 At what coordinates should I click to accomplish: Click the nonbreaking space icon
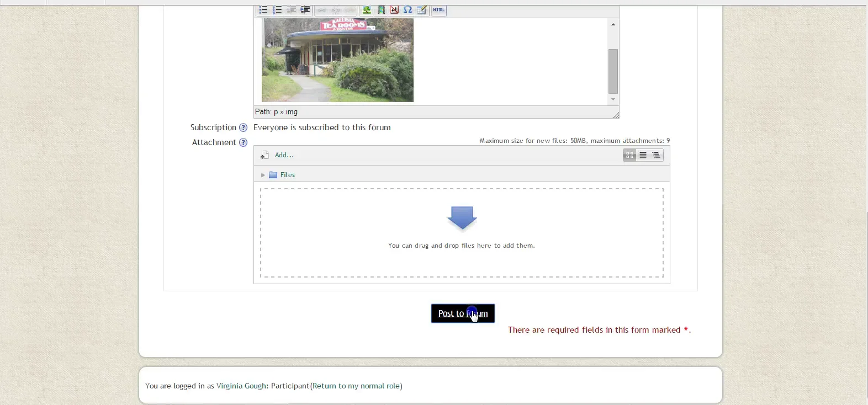pyautogui.click(x=394, y=10)
